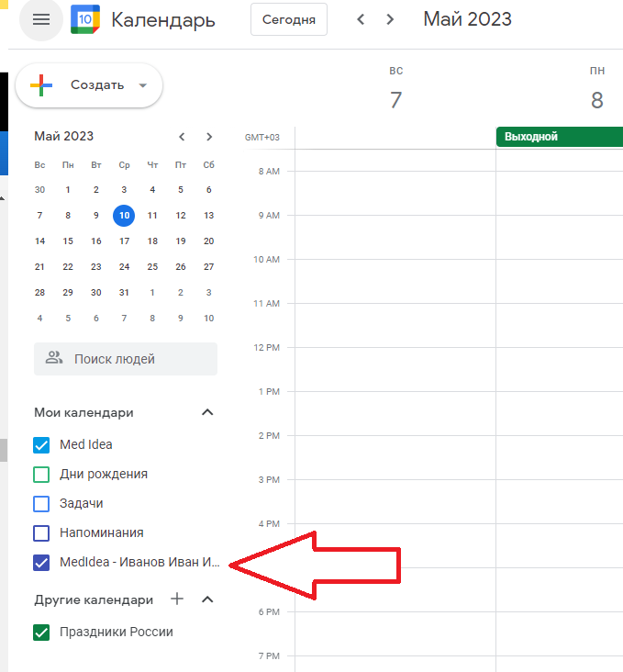
Task: Collapse the Мои календари section
Action: (x=207, y=412)
